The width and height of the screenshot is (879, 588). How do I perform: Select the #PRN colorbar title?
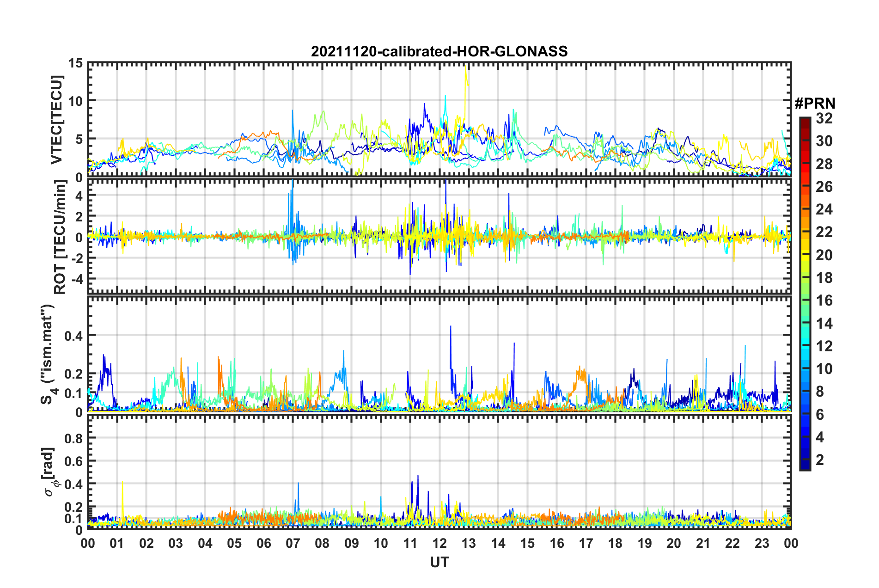[815, 104]
